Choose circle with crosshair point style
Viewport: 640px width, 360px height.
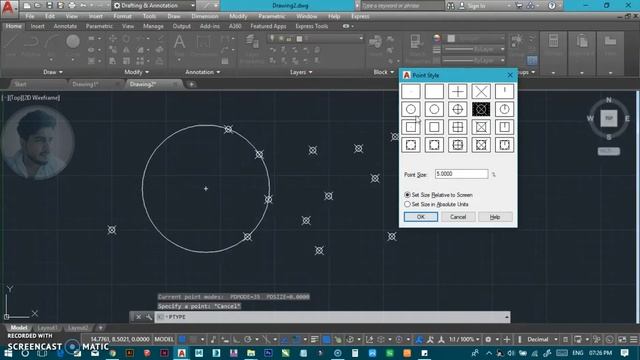458,109
